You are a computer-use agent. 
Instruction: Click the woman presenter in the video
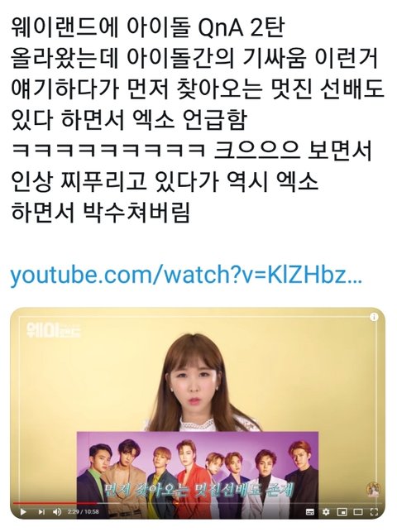[198, 385]
